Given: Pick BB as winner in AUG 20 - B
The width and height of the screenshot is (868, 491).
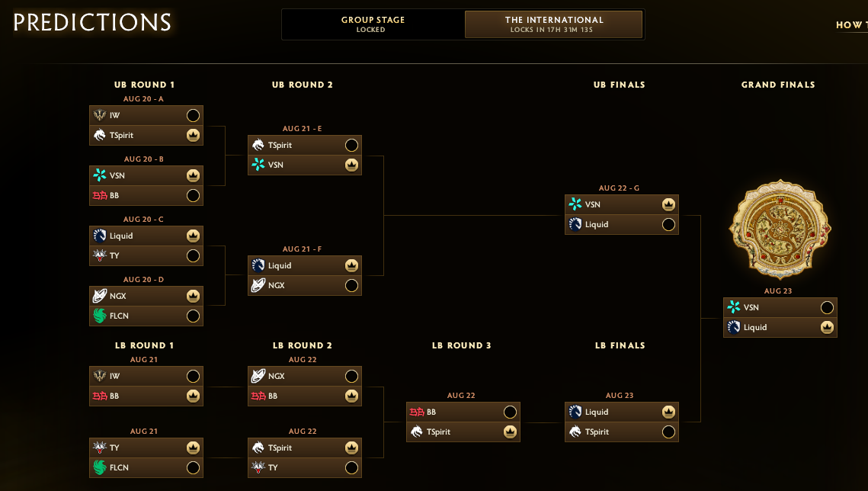Looking at the screenshot, I should click(x=194, y=195).
